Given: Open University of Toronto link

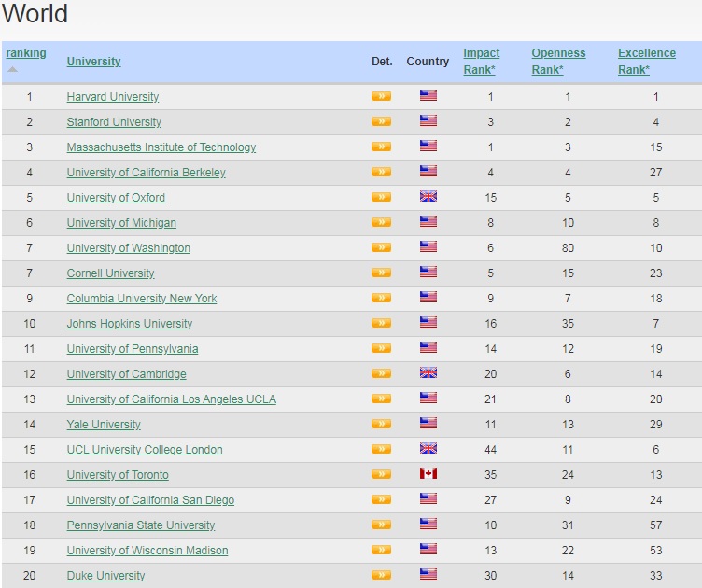Looking at the screenshot, I should [118, 475].
